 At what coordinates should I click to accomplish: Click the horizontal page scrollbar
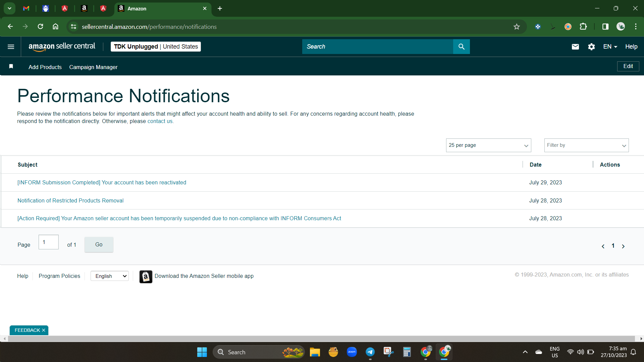[321, 339]
